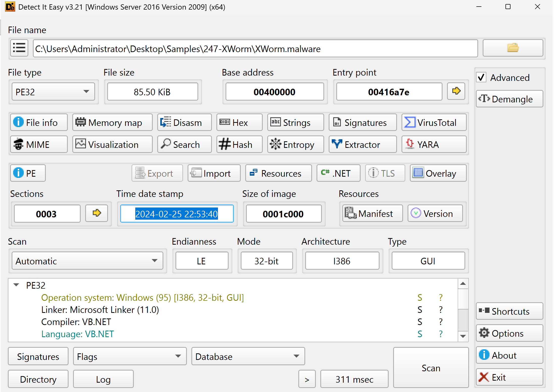Image resolution: width=555 pixels, height=392 pixels.
Task: Click the Time date stamp field
Action: tap(177, 214)
